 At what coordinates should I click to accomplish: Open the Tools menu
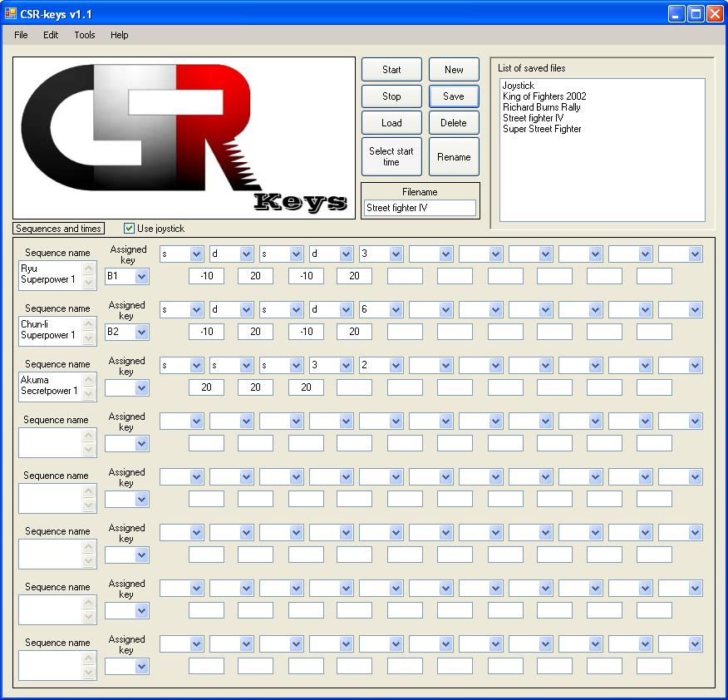pyautogui.click(x=85, y=35)
